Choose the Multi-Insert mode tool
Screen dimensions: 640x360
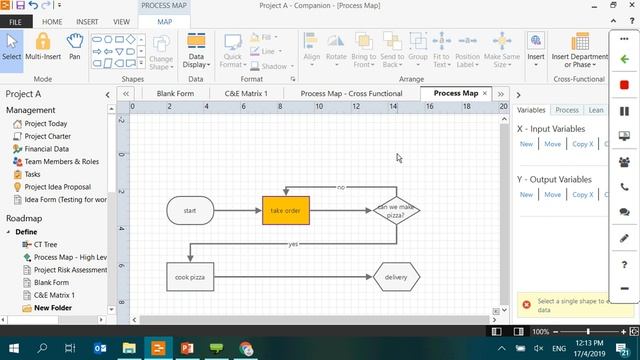(43, 48)
